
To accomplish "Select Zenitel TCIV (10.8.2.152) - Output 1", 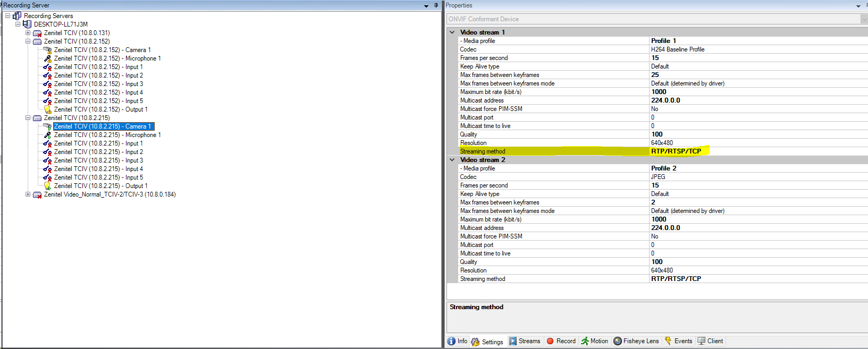I will 101,109.
